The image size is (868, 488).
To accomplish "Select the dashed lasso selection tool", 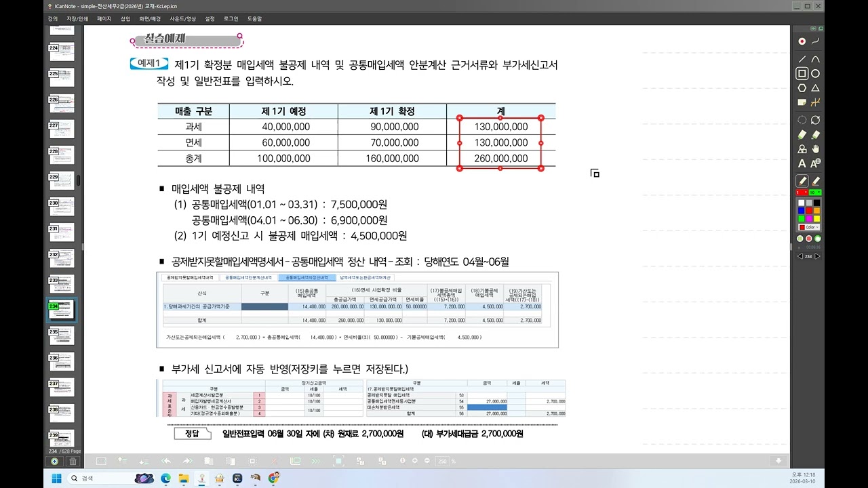I will (802, 120).
